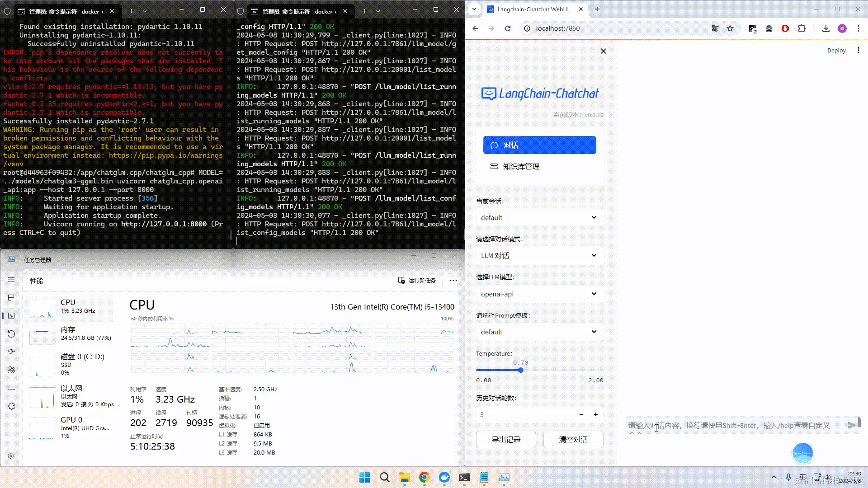Open Chrome downloads icon
The image size is (868, 488).
click(x=826, y=28)
